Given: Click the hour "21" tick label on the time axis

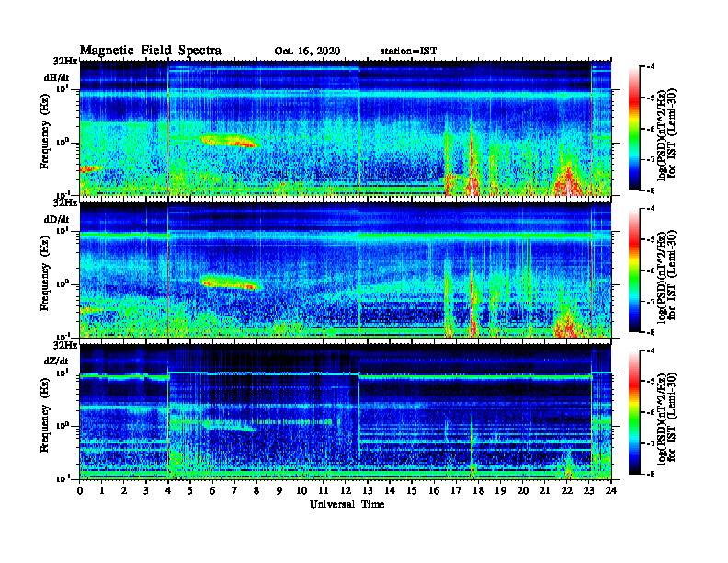Looking at the screenshot, I should click(x=544, y=491).
